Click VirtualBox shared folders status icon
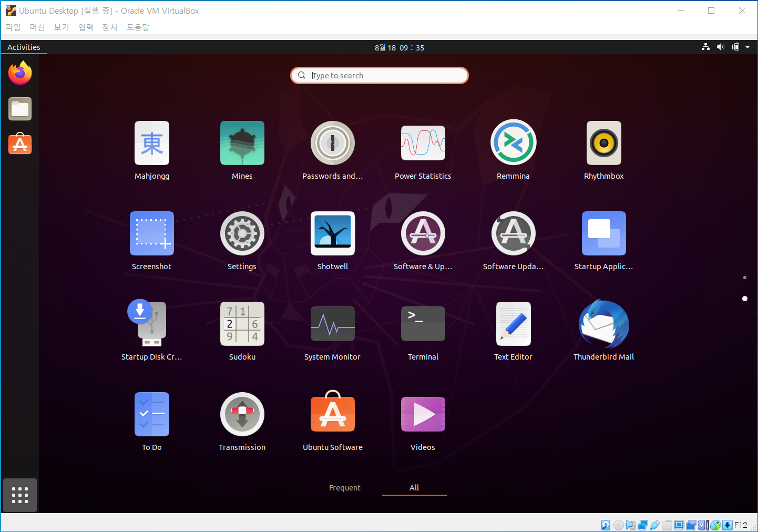Image resolution: width=758 pixels, height=532 pixels. point(667,525)
